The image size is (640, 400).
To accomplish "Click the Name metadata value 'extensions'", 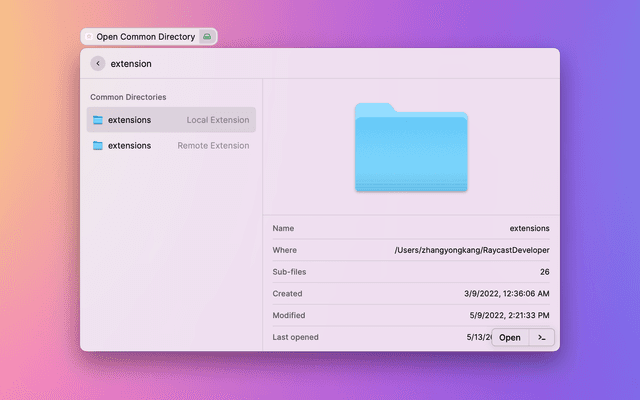I will click(529, 228).
